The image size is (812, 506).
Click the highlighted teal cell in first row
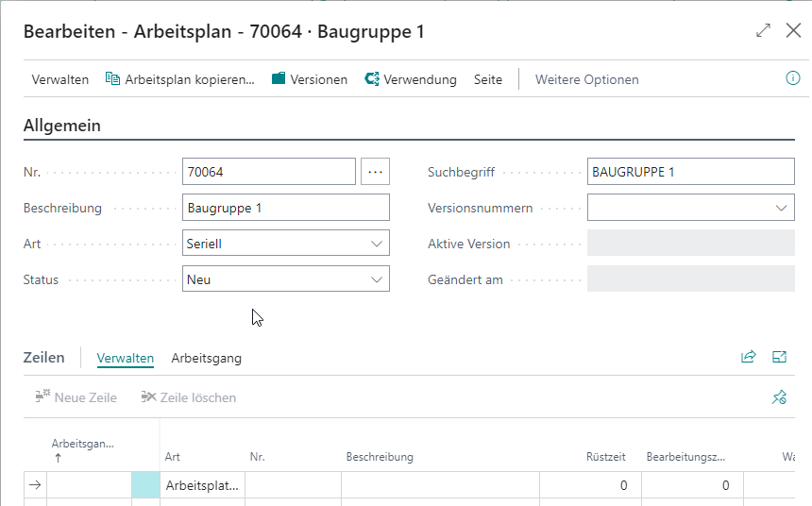click(145, 485)
